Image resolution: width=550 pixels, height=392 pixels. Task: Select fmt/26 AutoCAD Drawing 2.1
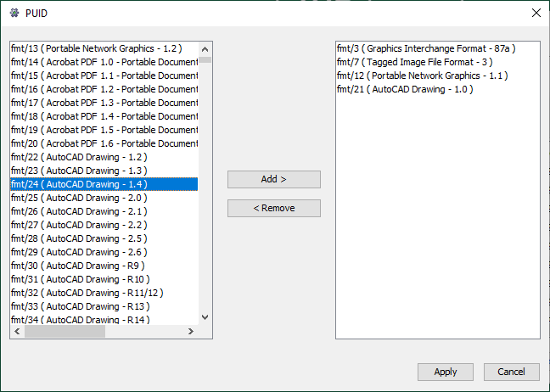(104, 211)
